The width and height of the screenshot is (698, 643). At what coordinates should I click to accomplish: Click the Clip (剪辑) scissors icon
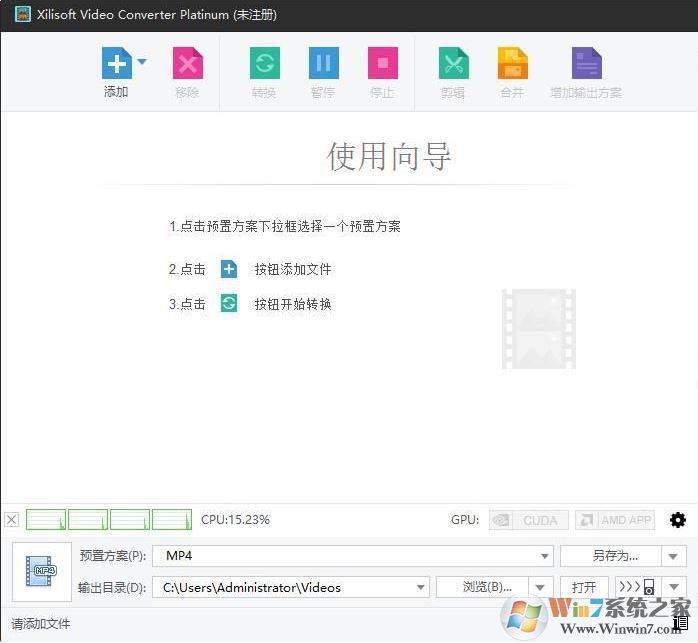(x=453, y=64)
